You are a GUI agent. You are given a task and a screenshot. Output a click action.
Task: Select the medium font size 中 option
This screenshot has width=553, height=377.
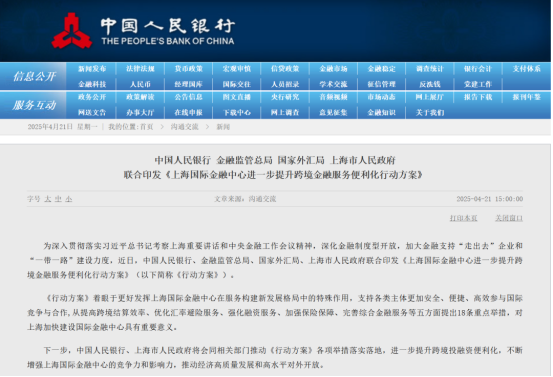tap(58, 199)
